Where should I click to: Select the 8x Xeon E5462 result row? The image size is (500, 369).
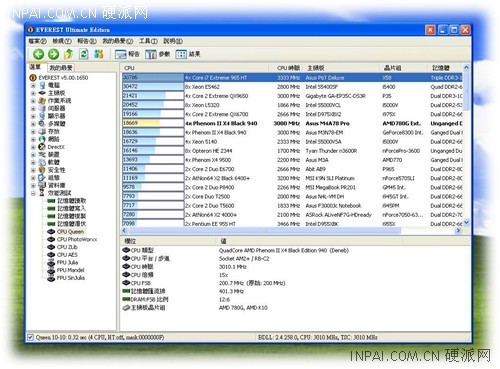(292, 87)
